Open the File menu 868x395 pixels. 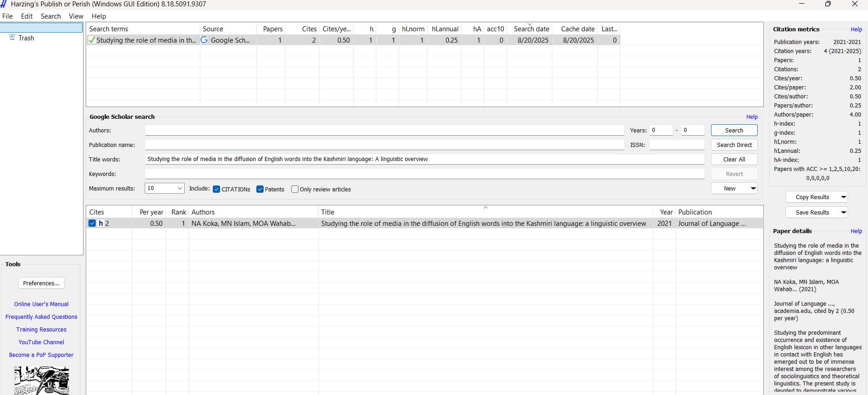pos(8,16)
